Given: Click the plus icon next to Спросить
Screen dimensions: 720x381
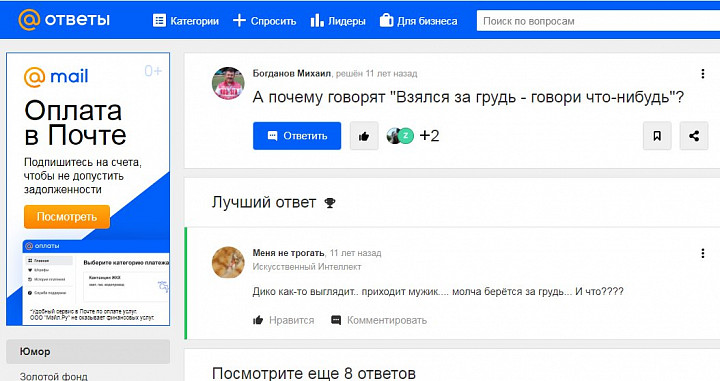Looking at the screenshot, I should click(x=239, y=20).
